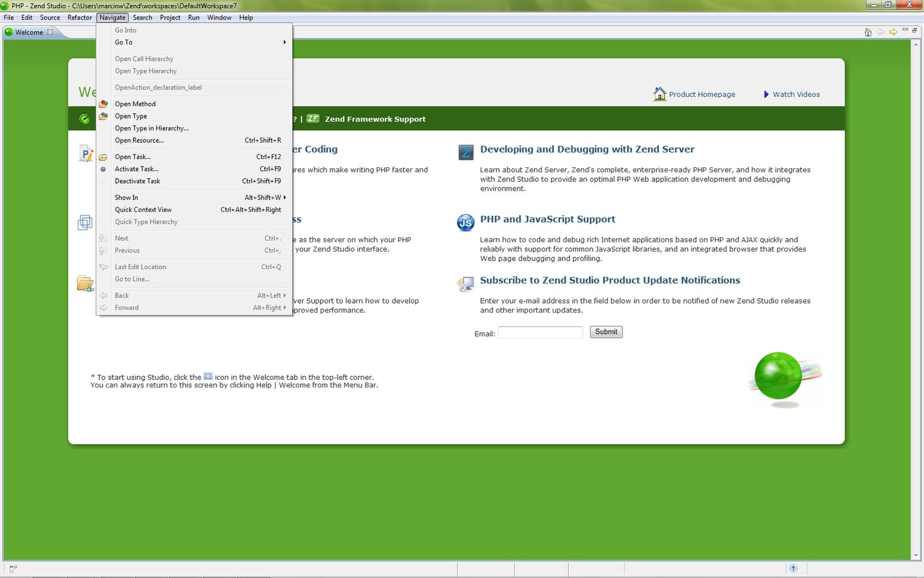This screenshot has width=924, height=578.
Task: Open the Source menu
Action: [x=50, y=18]
